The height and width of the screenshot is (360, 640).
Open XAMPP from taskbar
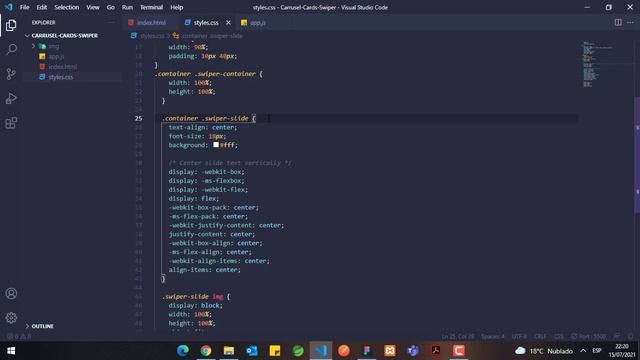pyautogui.click(x=390, y=351)
